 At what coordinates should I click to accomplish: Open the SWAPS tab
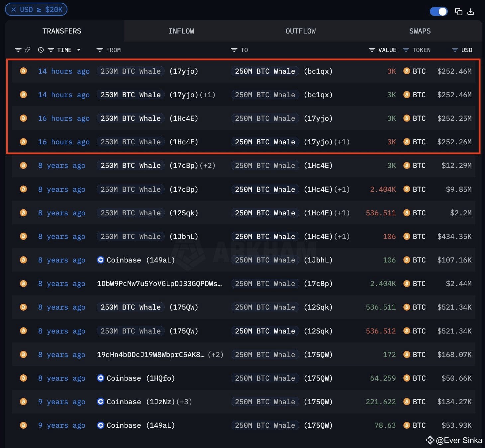[420, 31]
